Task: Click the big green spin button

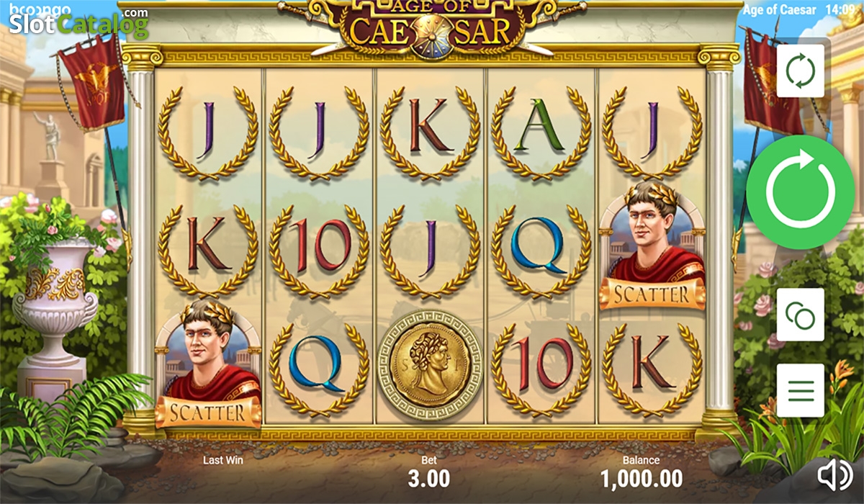Action: click(x=801, y=192)
